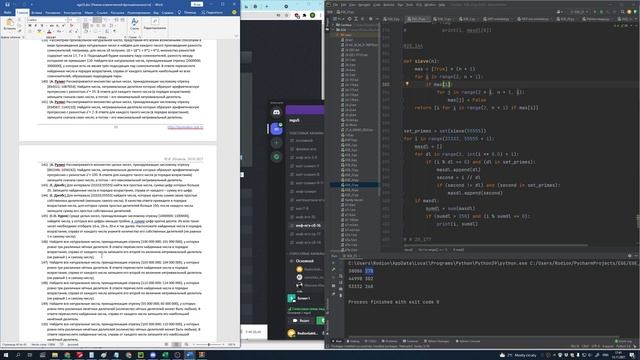The height and width of the screenshot is (360, 640).
Task: Open PyCharm File menu
Action: tap(335, 5)
